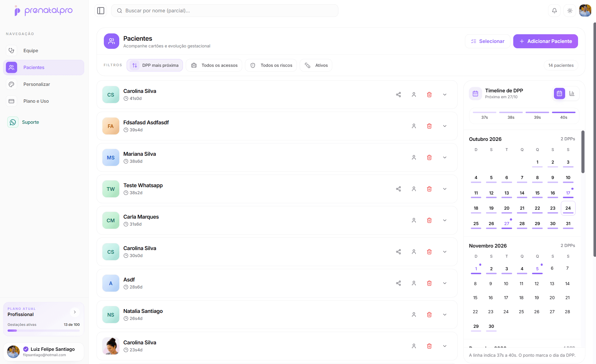Open the notifications bell

point(554,11)
